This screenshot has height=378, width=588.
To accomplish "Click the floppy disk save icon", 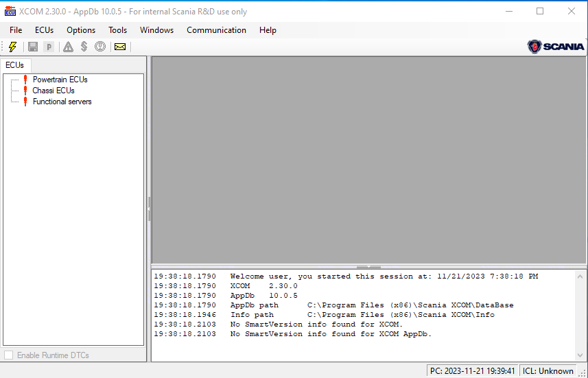I will 33,47.
